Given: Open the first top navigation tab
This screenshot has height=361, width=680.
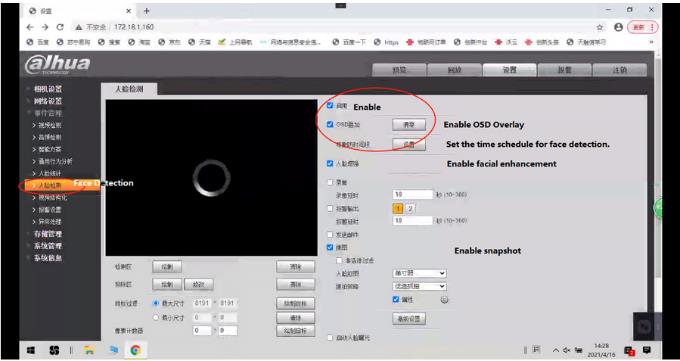Looking at the screenshot, I should (x=399, y=70).
